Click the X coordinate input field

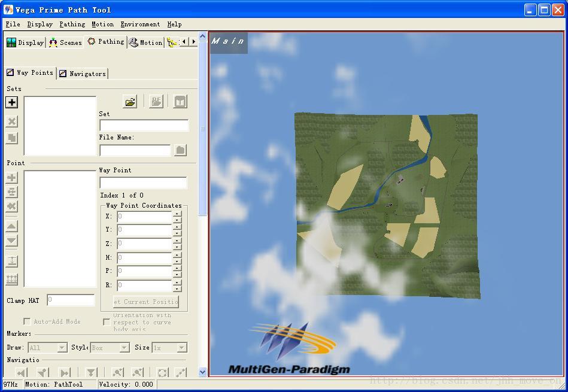(x=144, y=217)
